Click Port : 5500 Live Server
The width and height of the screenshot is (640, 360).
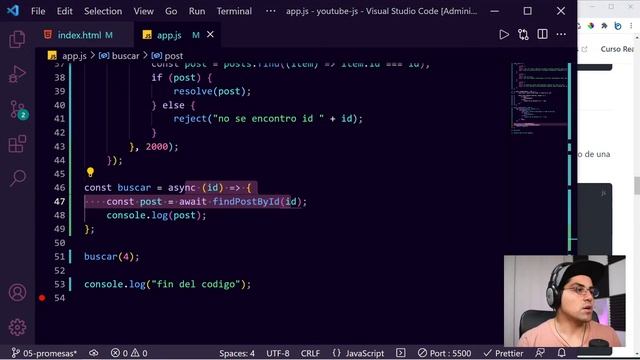pos(444,353)
